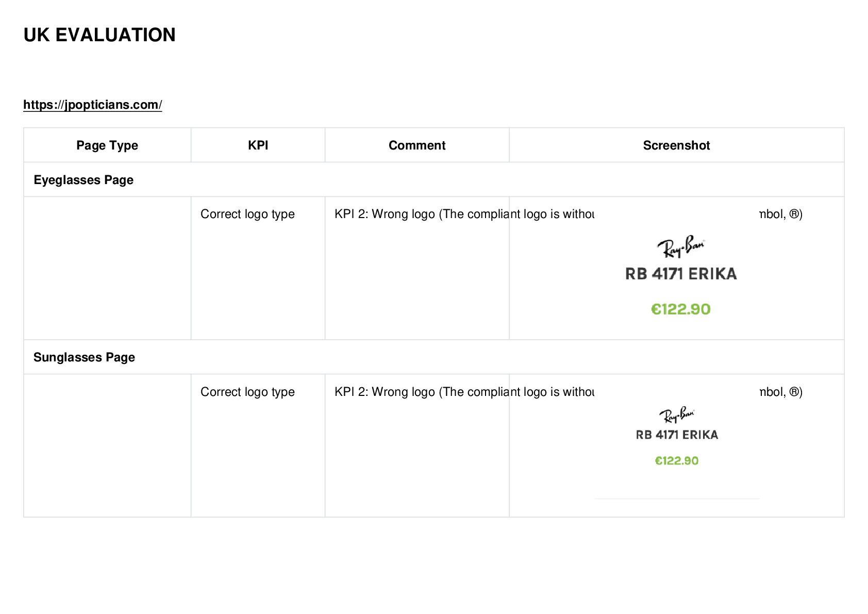
Task: Click the Comment column header
Action: [x=417, y=145]
